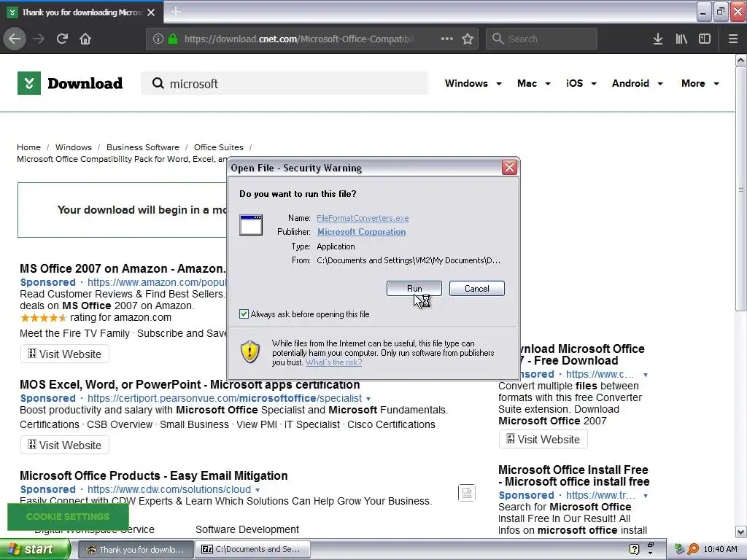Go to Home breadcrumb
Viewport: 747px width, 560px height.
[x=28, y=147]
